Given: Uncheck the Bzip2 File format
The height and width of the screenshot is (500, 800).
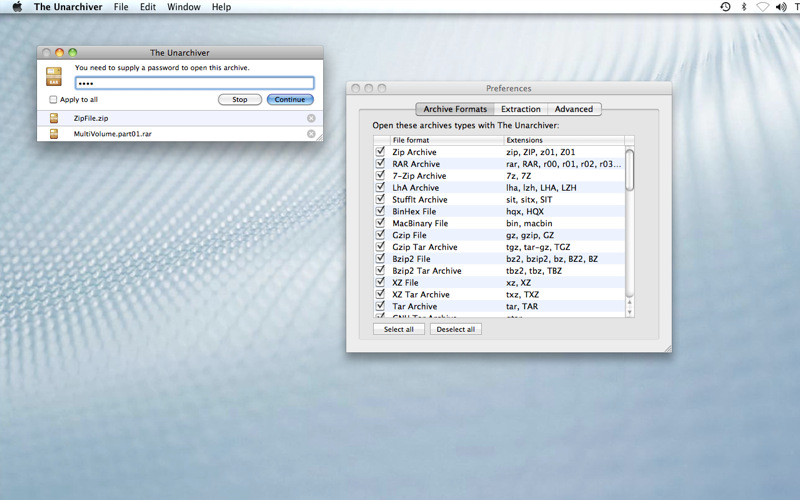Looking at the screenshot, I should point(380,258).
